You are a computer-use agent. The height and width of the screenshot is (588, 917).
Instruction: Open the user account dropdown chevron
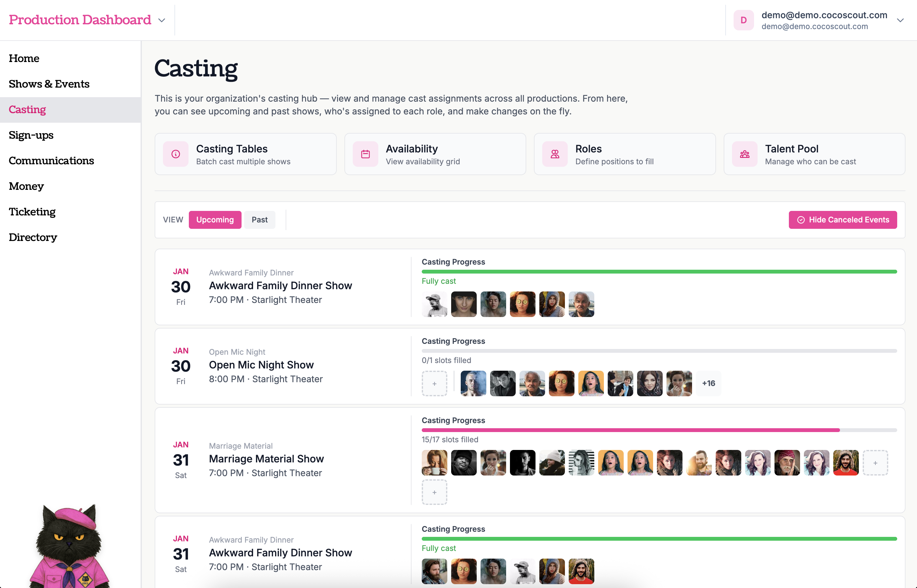900,20
